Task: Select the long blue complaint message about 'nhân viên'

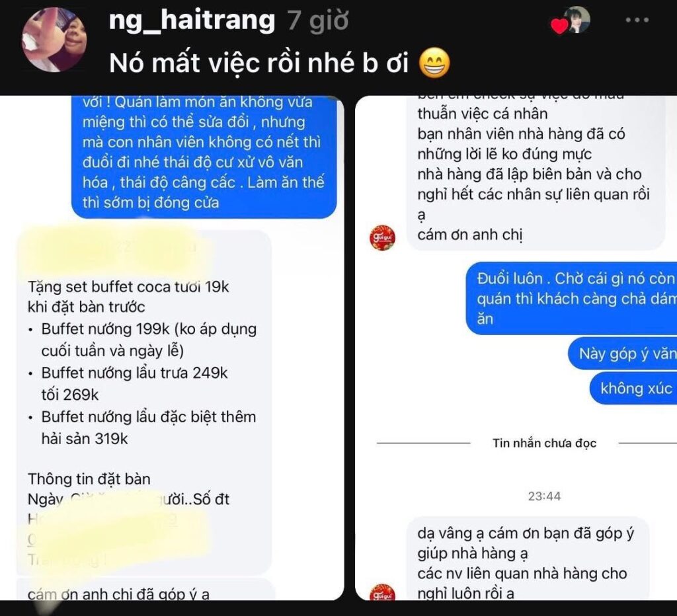Action: click(x=204, y=157)
